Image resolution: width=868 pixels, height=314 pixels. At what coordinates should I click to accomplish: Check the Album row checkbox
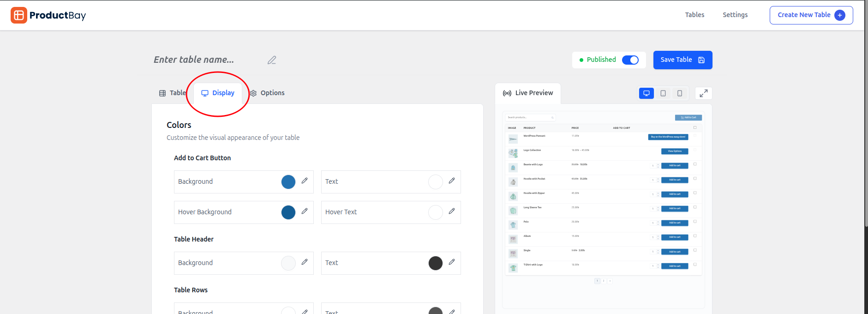(x=695, y=236)
